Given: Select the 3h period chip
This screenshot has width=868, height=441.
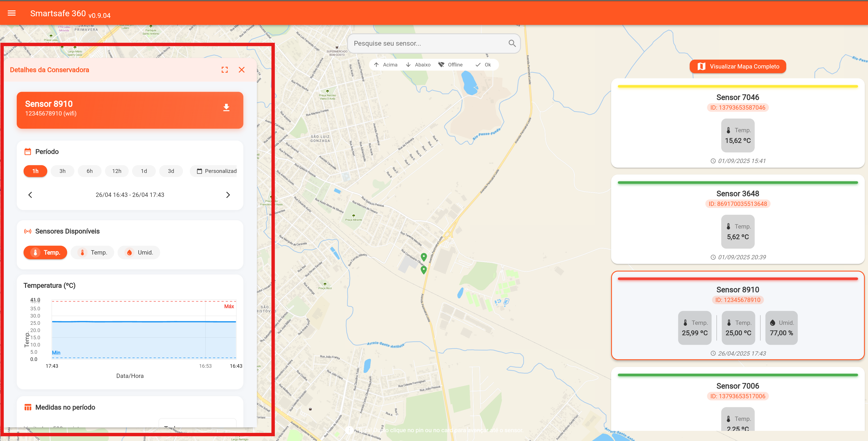Looking at the screenshot, I should [62, 171].
